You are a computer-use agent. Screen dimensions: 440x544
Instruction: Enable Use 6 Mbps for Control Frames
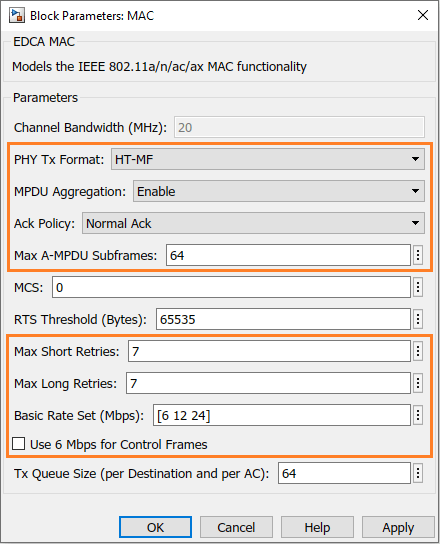[18, 444]
